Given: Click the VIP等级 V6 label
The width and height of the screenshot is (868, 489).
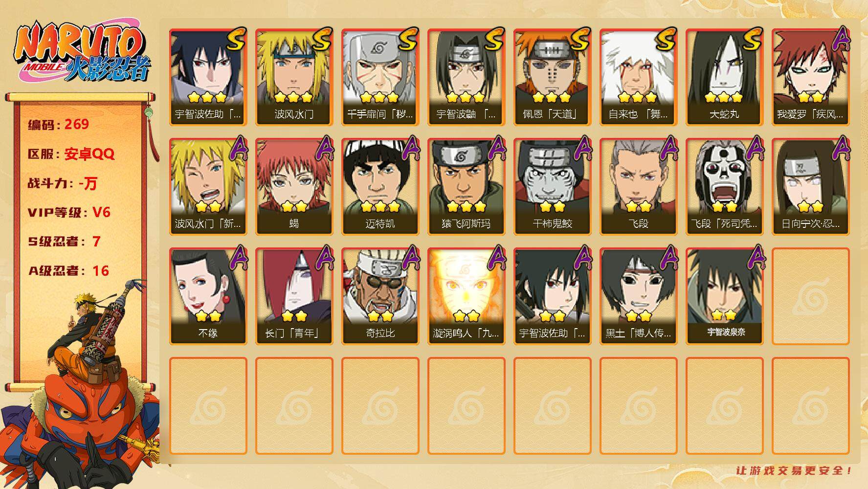Looking at the screenshot, I should [x=69, y=212].
